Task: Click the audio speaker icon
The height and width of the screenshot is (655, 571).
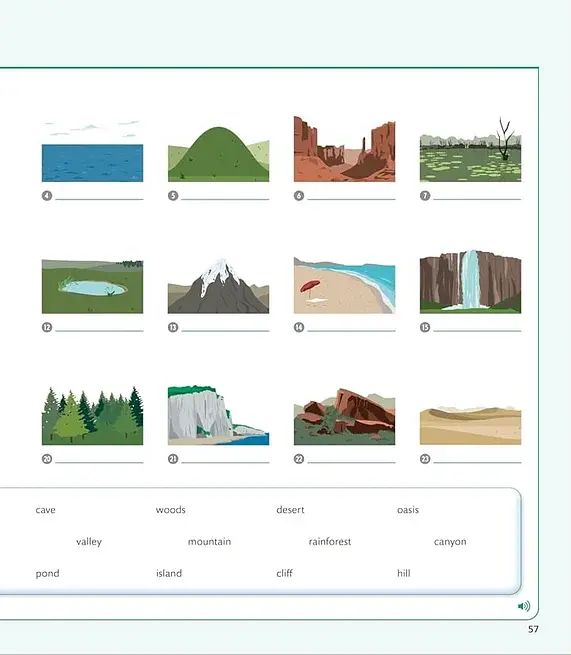Action: point(524,606)
